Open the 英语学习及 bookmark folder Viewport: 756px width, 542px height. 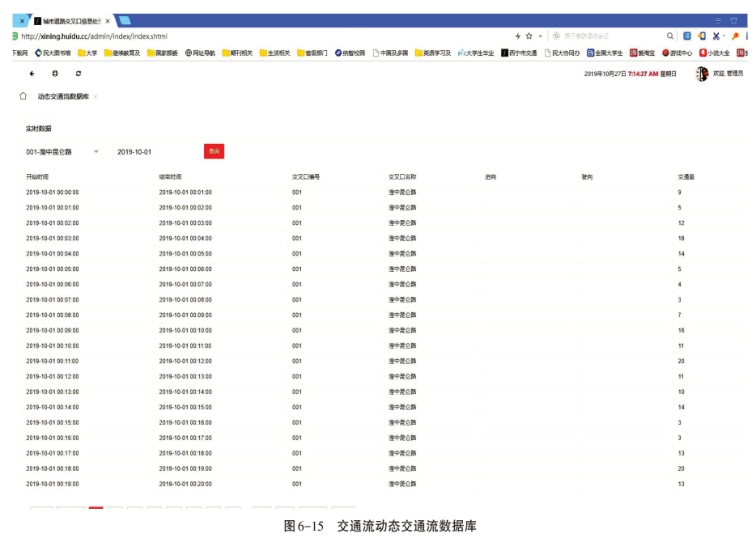pyautogui.click(x=433, y=53)
